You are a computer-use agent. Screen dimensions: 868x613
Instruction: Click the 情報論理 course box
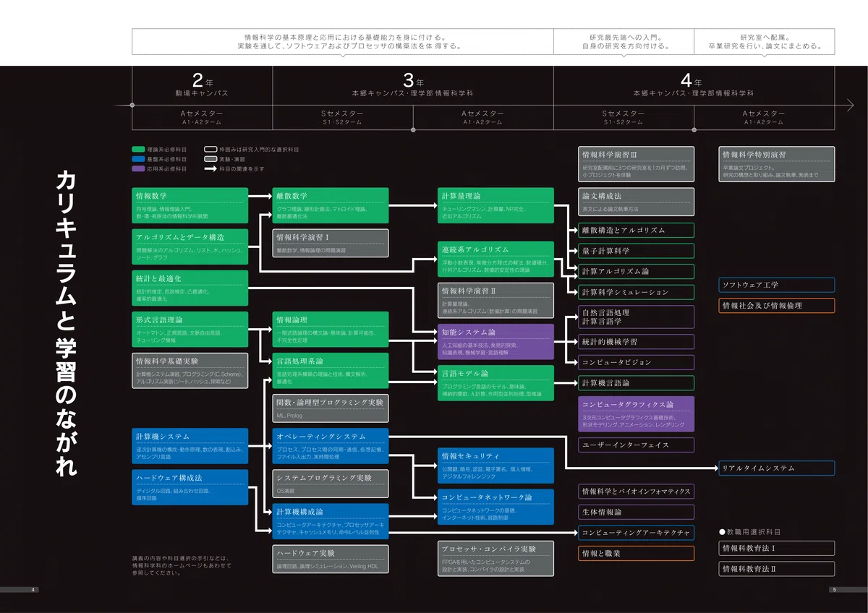(331, 329)
